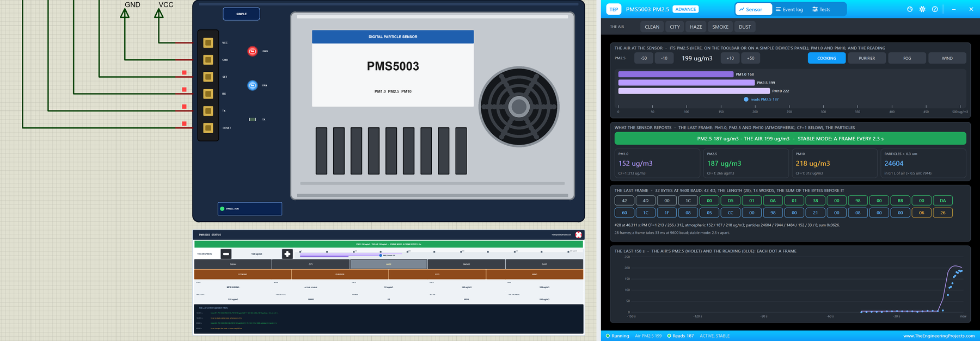Image resolution: width=980 pixels, height=341 pixels.
Task: Switch to the Sensor tab
Action: pyautogui.click(x=754, y=9)
